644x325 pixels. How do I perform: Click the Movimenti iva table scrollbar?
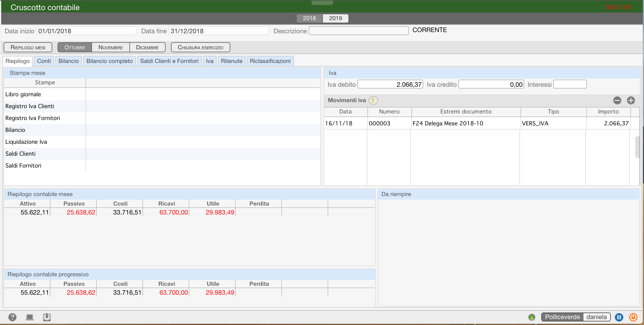click(x=637, y=147)
